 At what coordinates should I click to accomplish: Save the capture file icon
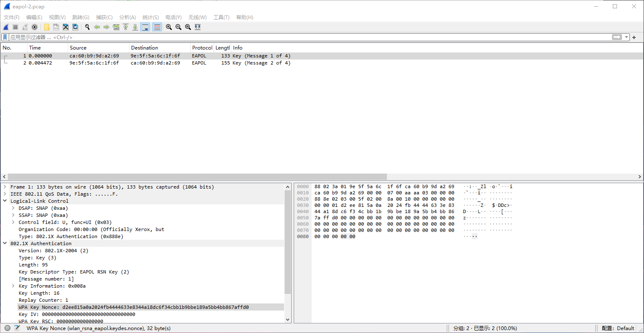(56, 27)
